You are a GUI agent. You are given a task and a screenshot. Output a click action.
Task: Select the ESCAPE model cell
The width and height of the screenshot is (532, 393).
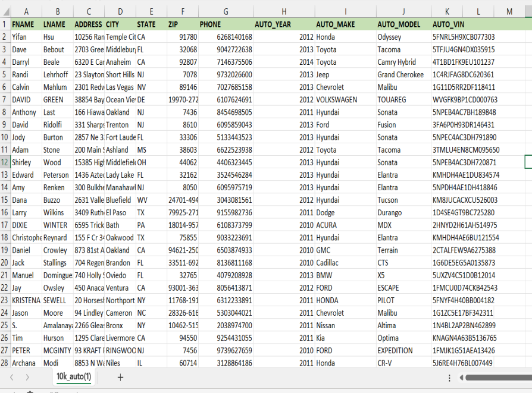click(403, 288)
